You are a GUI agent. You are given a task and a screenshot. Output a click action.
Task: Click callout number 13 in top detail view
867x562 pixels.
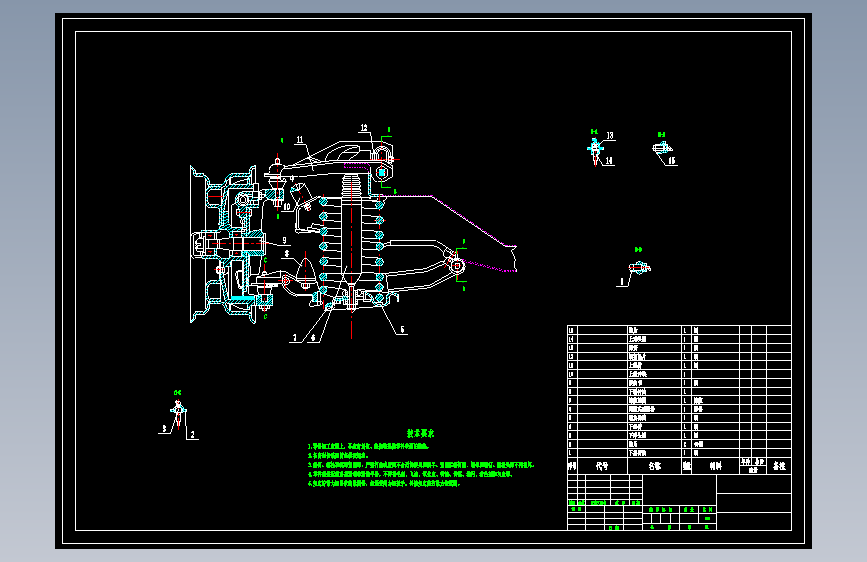[x=609, y=136]
